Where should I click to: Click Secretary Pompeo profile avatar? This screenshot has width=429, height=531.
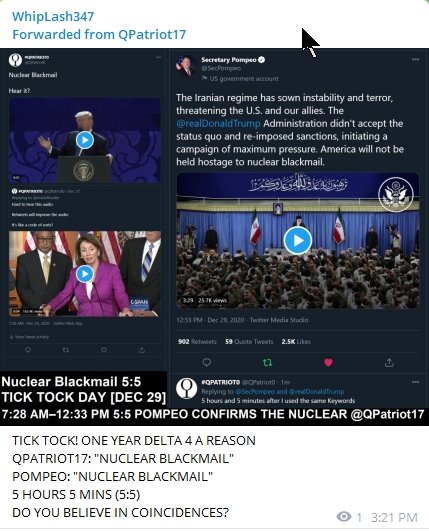[186, 65]
